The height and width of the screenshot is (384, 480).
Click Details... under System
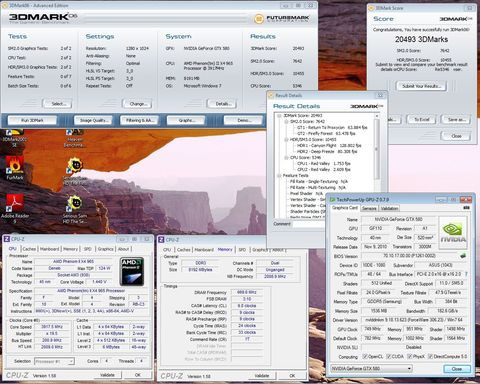pyautogui.click(x=222, y=104)
